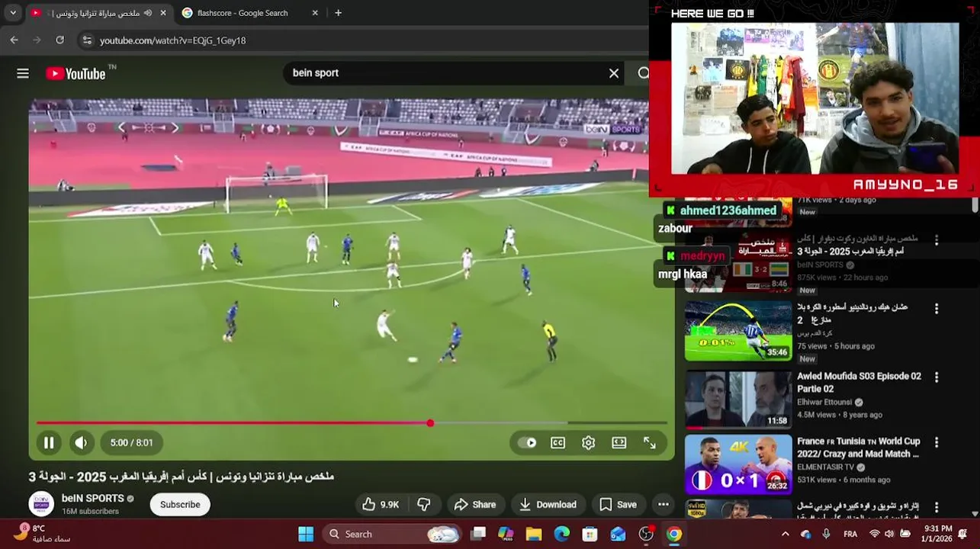The width and height of the screenshot is (980, 549).
Task: Open more actions menu below video
Action: (x=664, y=505)
